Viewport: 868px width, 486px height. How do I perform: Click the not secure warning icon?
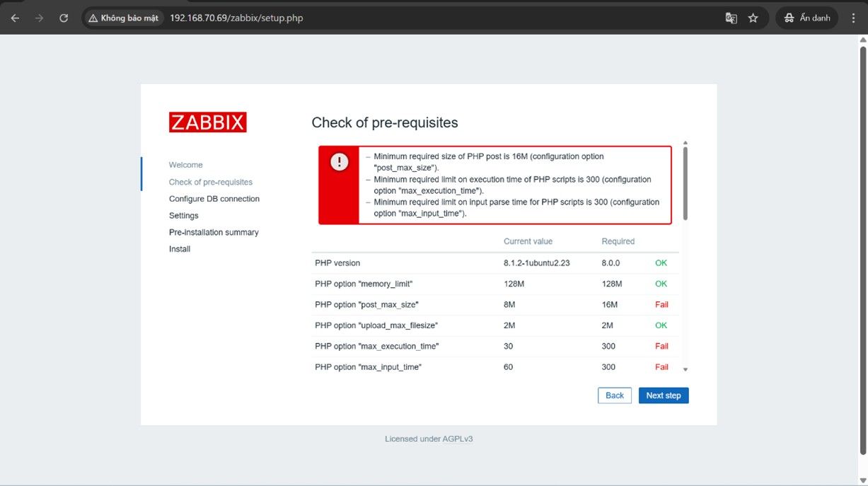click(x=94, y=18)
